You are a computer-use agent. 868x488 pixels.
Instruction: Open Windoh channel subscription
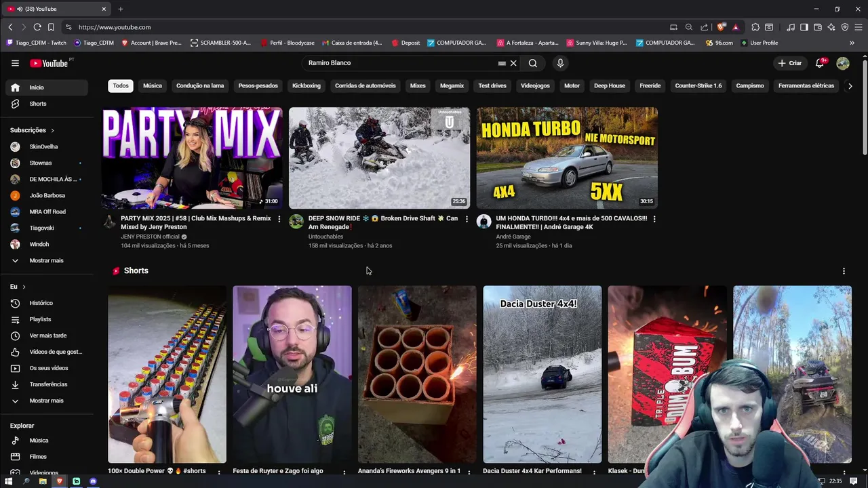pyautogui.click(x=47, y=244)
